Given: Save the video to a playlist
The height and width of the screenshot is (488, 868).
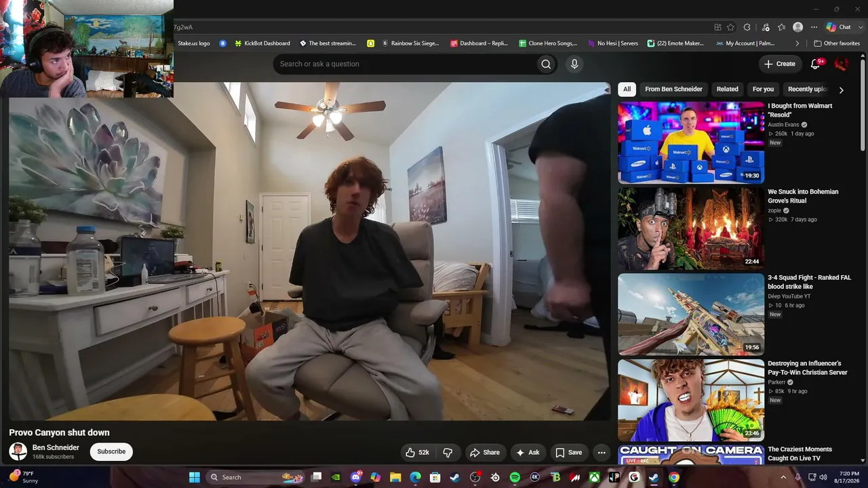Looking at the screenshot, I should point(569,453).
